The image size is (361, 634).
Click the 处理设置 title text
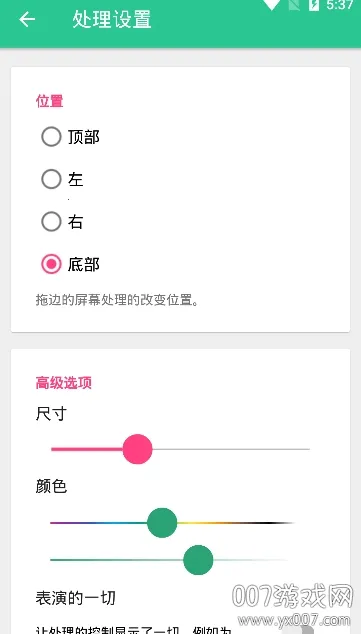click(112, 19)
